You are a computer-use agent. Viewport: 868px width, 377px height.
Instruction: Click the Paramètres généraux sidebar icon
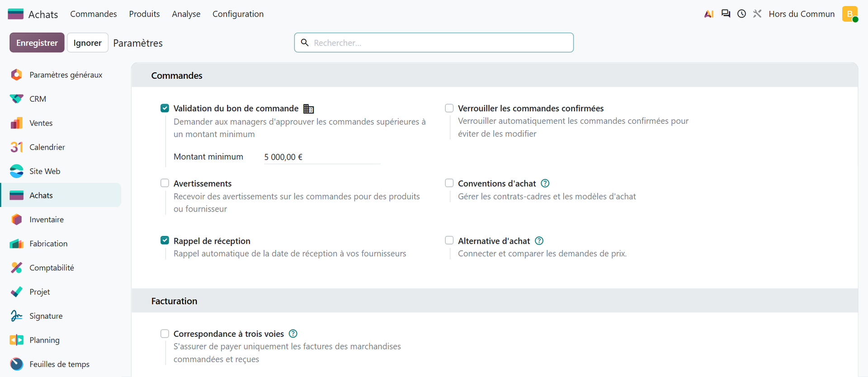pos(17,75)
